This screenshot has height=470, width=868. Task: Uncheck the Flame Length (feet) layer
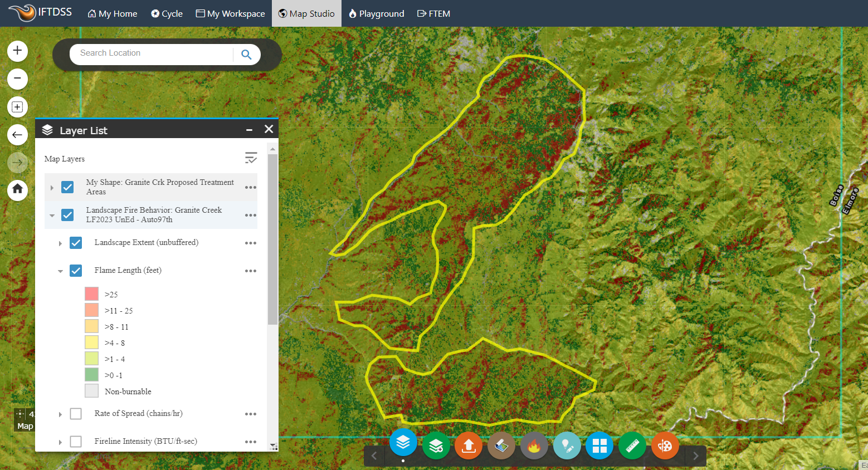(x=76, y=271)
